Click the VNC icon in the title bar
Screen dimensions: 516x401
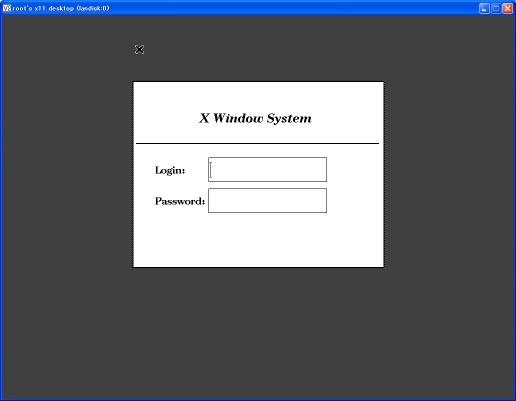tap(7, 8)
